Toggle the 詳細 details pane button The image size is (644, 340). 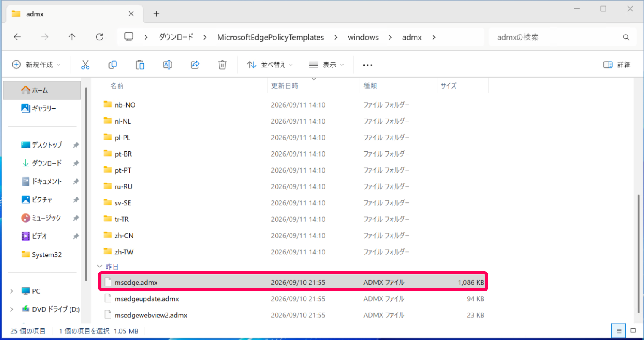(617, 65)
